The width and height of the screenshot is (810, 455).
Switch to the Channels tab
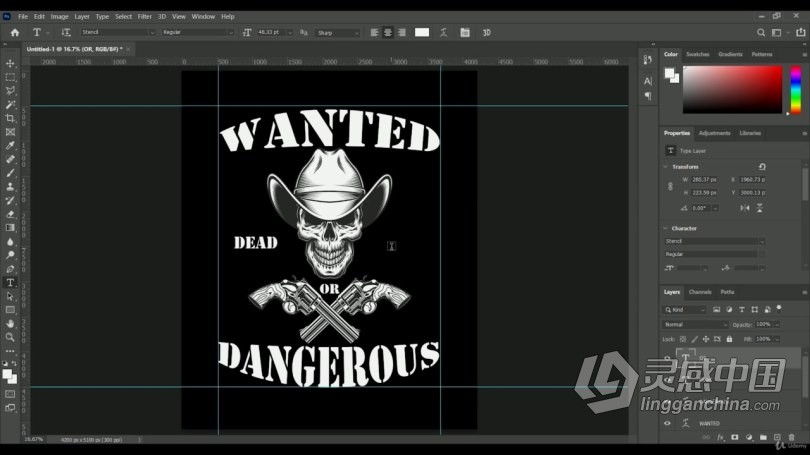click(x=700, y=292)
